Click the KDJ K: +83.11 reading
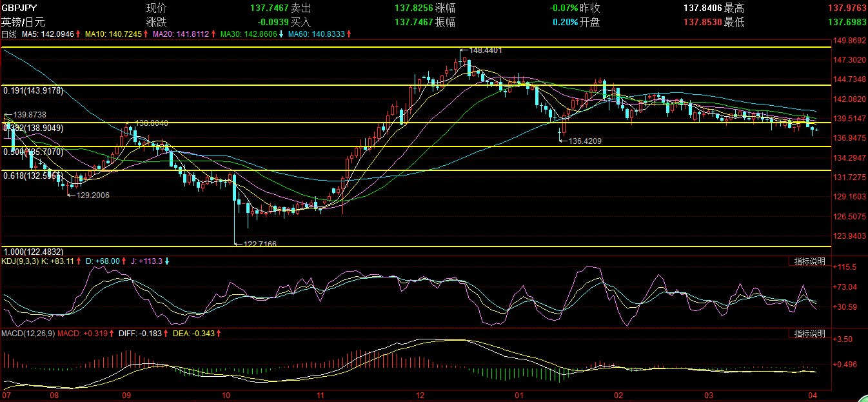The image size is (868, 402). point(59,261)
